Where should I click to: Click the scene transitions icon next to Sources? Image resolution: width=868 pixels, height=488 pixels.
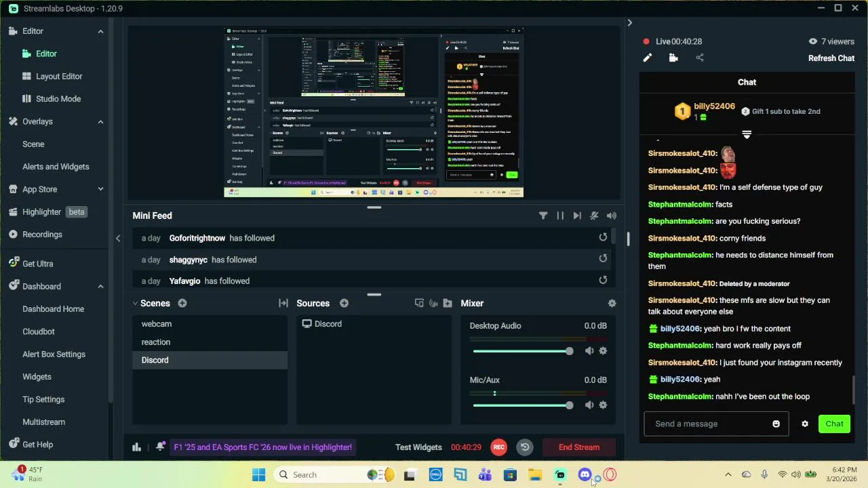[283, 303]
